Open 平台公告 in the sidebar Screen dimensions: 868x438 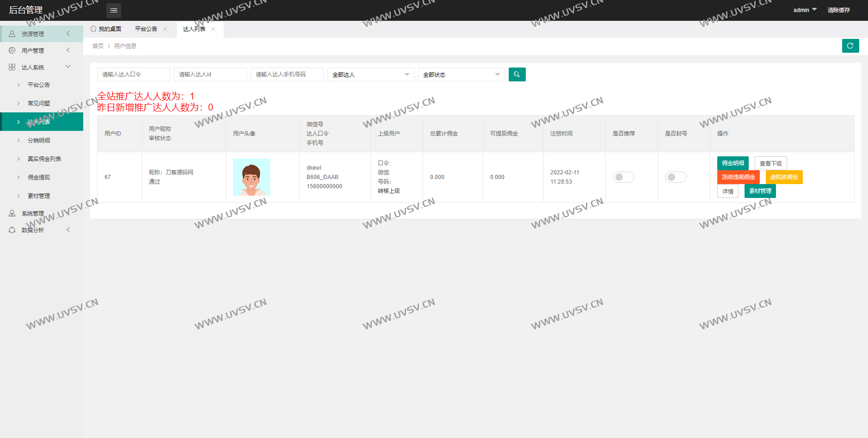point(39,85)
